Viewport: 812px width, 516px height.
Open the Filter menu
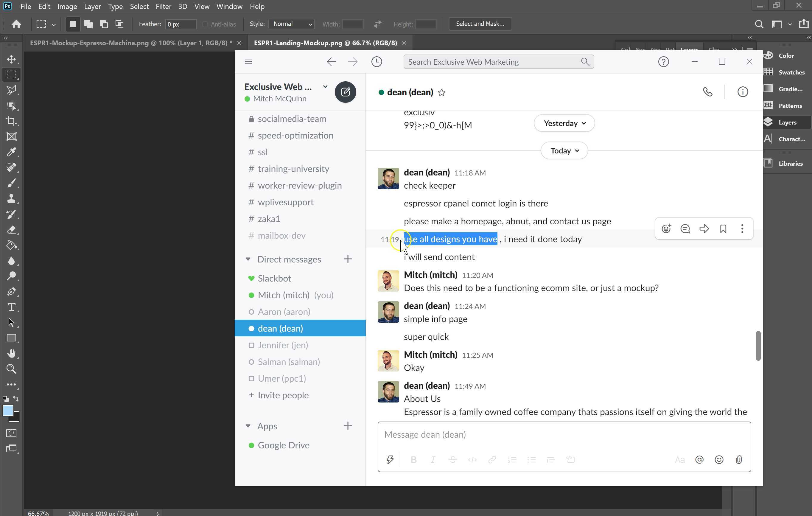[163, 7]
